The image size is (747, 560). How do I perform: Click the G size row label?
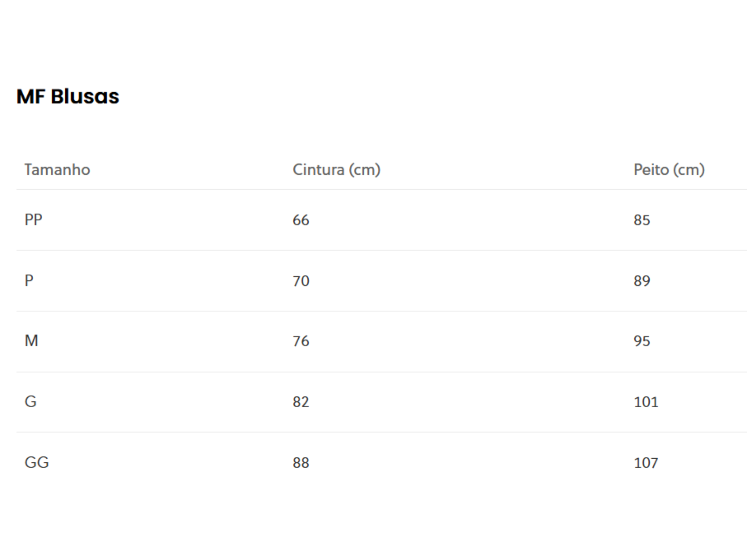point(31,402)
